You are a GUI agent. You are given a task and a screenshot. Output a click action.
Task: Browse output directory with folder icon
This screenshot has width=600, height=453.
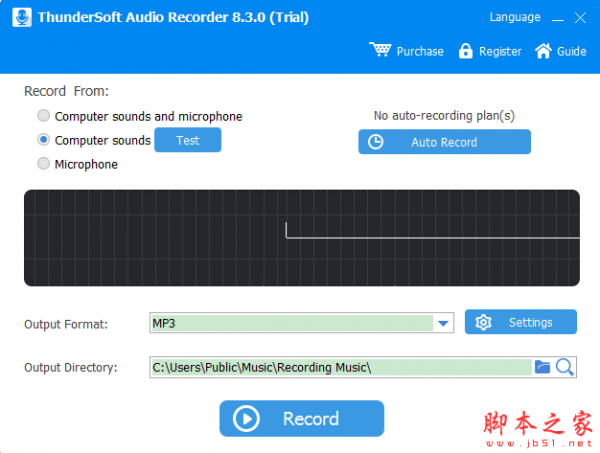click(x=542, y=367)
